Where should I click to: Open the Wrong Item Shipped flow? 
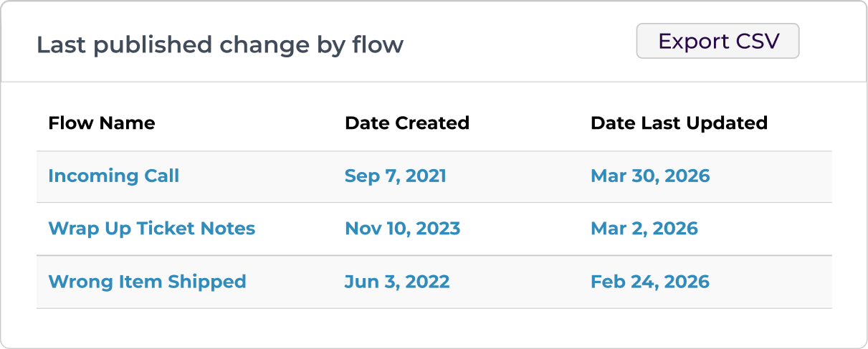coord(147,282)
